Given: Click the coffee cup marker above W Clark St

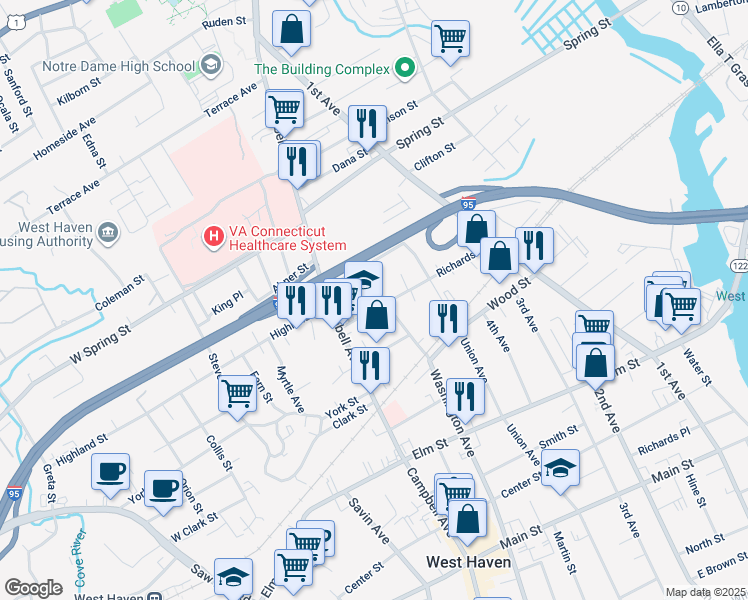Looking at the screenshot, I should click(x=163, y=492).
